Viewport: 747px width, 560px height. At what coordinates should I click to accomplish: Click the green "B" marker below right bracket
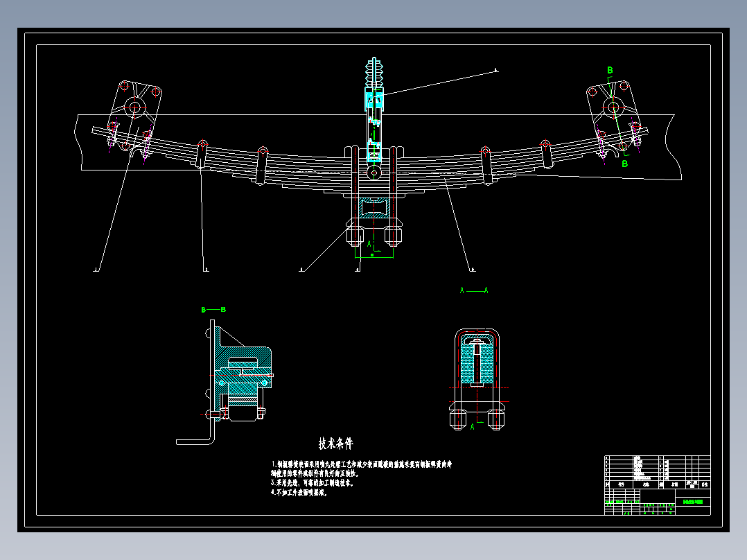click(x=624, y=164)
